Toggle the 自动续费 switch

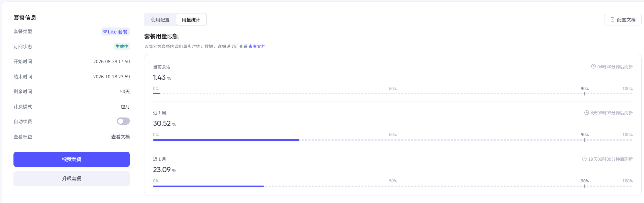point(123,121)
